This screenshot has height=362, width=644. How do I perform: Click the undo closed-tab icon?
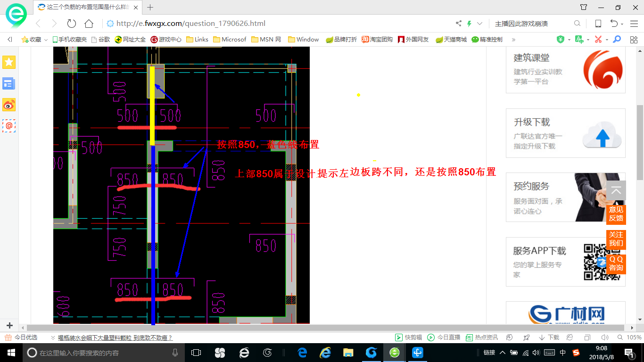pyautogui.click(x=614, y=24)
